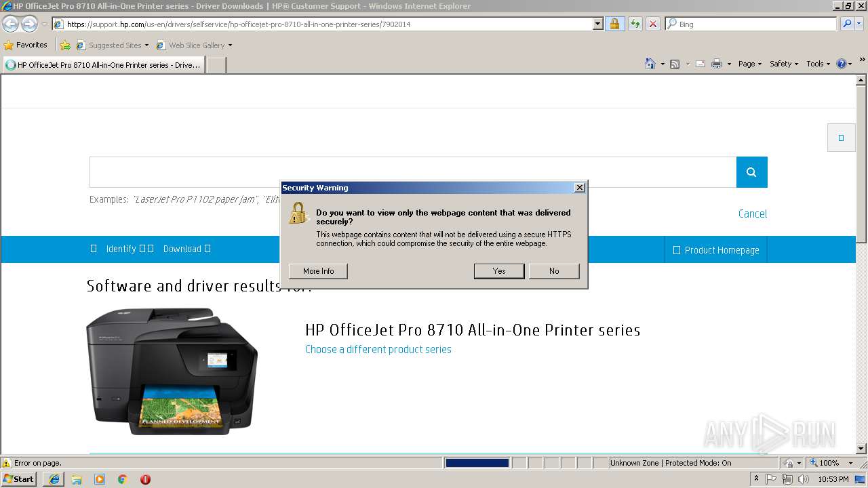
Task: Open Web Slice Gallery in favorites bar
Action: 194,45
